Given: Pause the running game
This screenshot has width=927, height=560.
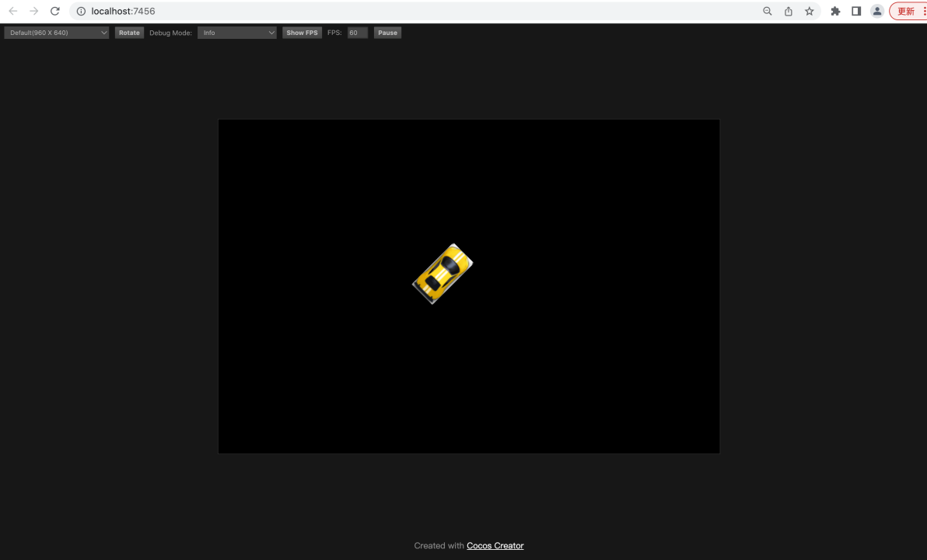Looking at the screenshot, I should (x=388, y=33).
